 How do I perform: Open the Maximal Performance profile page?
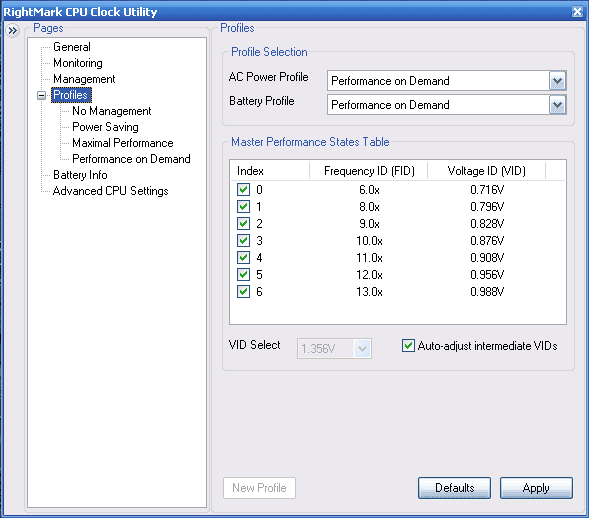pyautogui.click(x=122, y=143)
